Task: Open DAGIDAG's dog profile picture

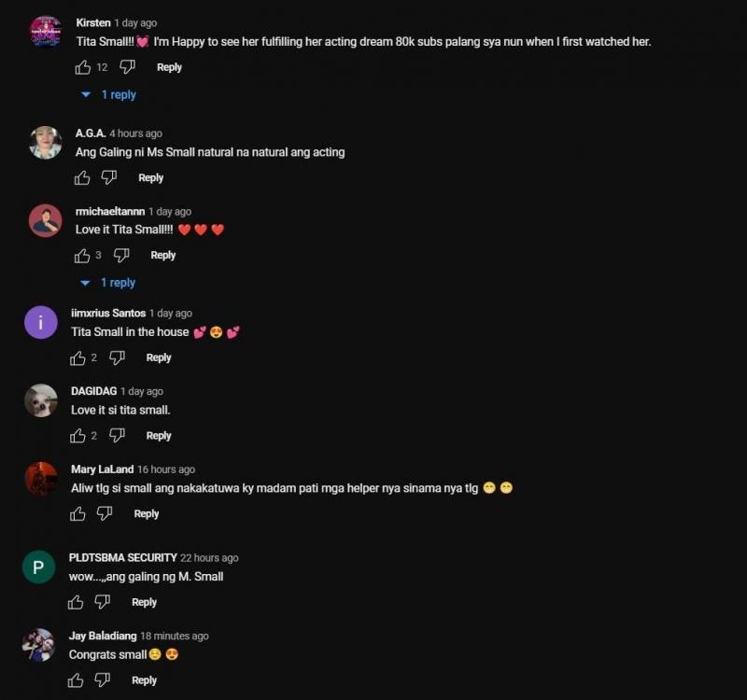Action: point(41,400)
